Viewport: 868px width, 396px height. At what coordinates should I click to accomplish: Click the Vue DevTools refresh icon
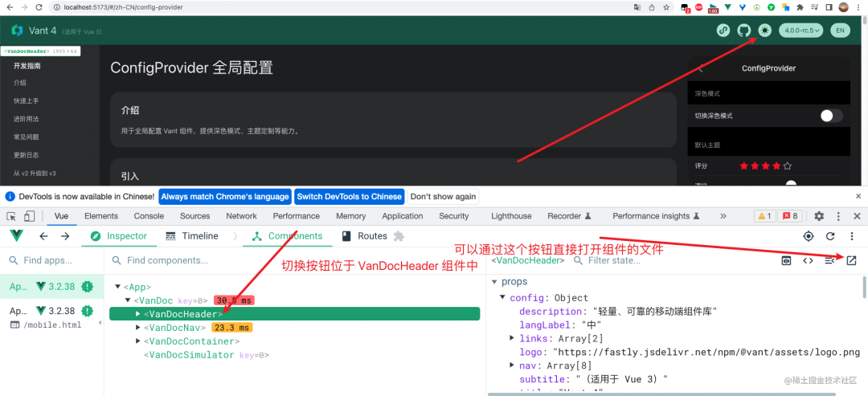click(x=830, y=237)
